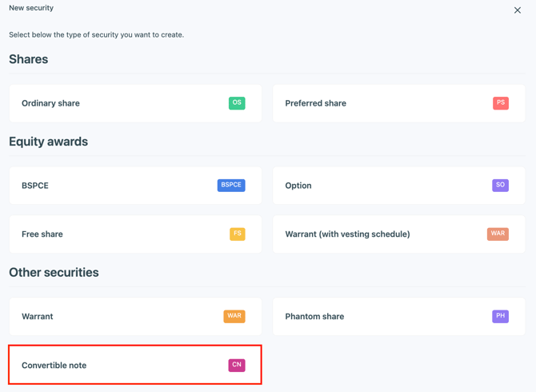Click WAR badge in Other securities section

(234, 316)
